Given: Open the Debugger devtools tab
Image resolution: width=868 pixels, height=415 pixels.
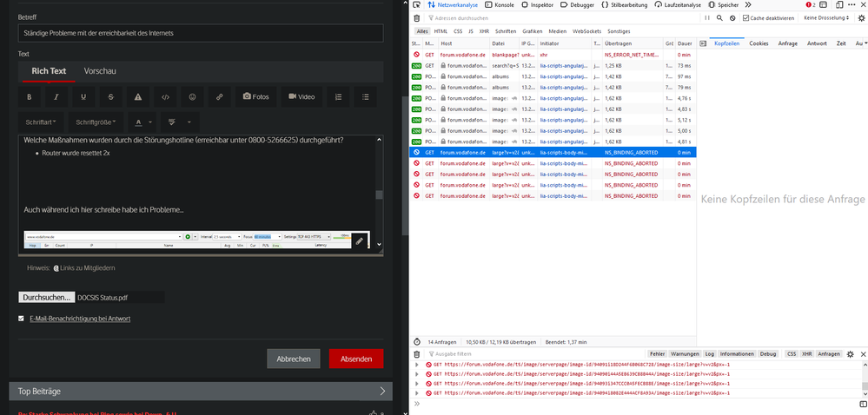Looking at the screenshot, I should (577, 4).
